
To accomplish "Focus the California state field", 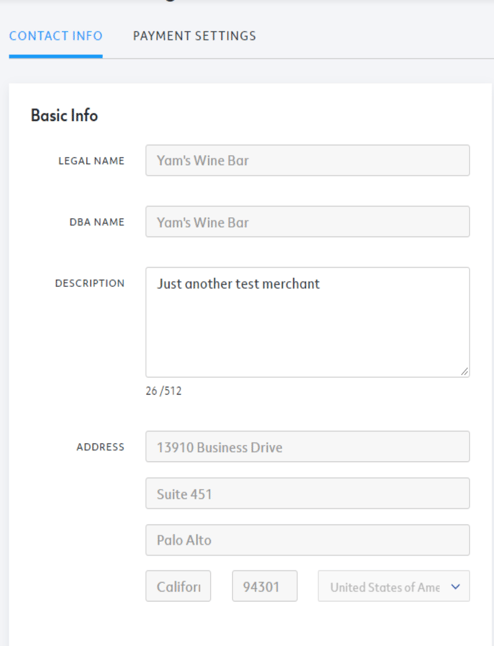I will coord(178,586).
